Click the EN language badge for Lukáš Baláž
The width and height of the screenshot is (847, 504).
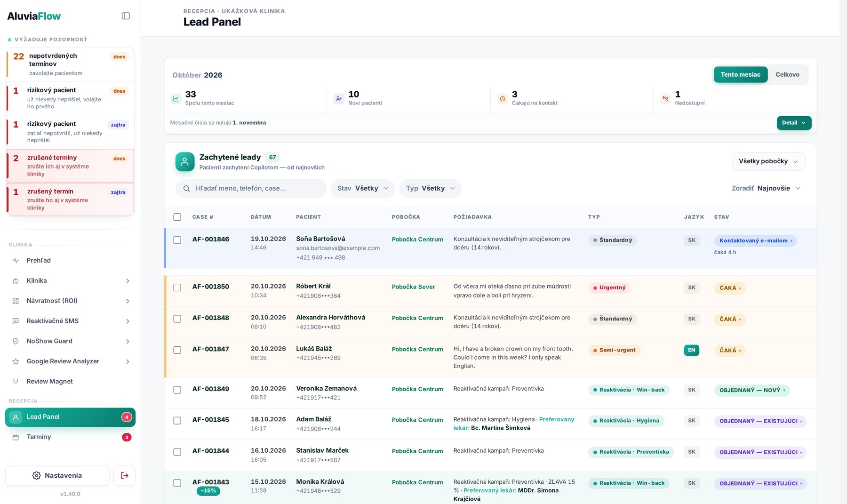pyautogui.click(x=692, y=350)
